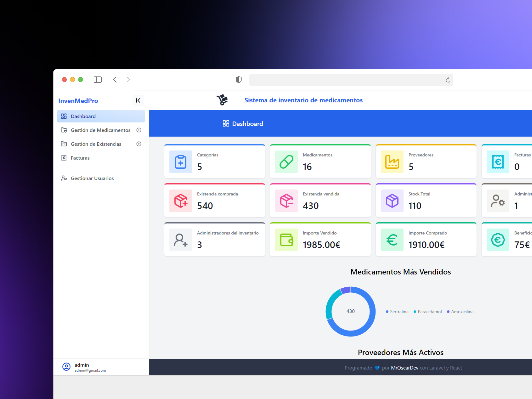This screenshot has width=532, height=399.
Task: Click the Importe Comprado euro icon
Action: (x=392, y=240)
